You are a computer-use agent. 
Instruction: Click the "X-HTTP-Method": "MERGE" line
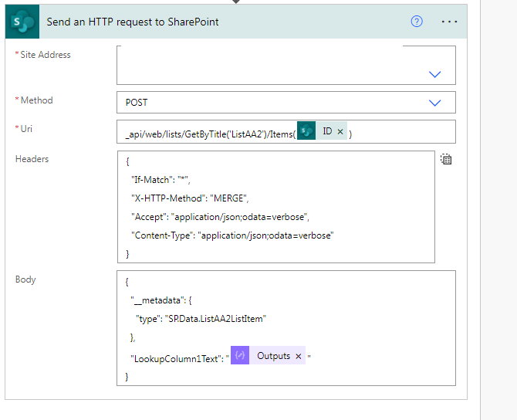190,198
